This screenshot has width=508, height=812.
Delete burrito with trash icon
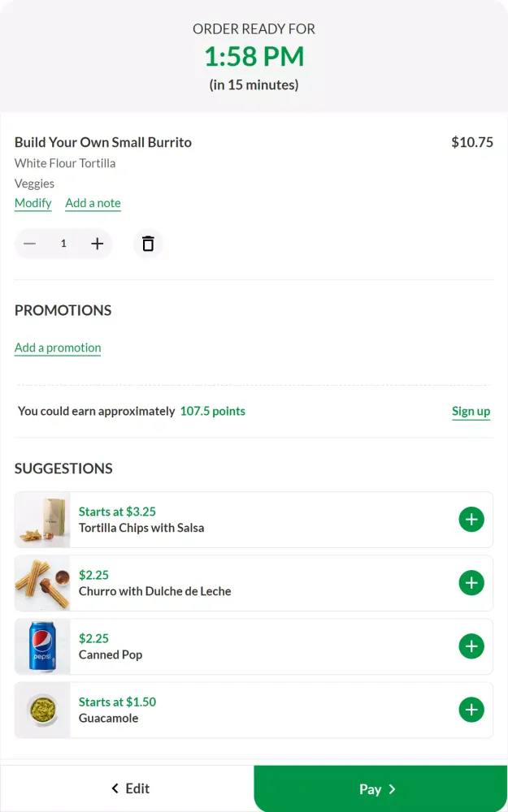click(148, 244)
